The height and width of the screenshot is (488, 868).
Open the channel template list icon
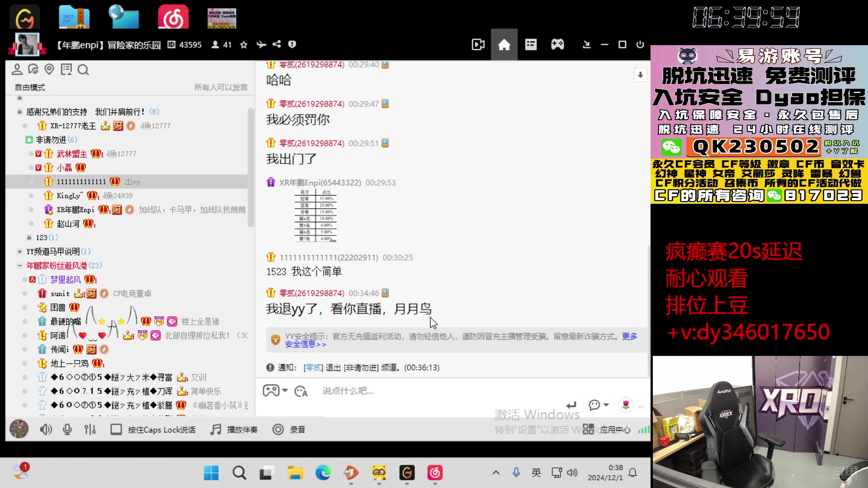coord(531,45)
